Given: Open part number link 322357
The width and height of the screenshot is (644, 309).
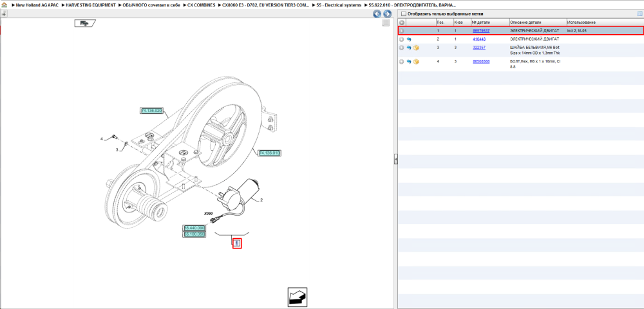Looking at the screenshot, I should [479, 48].
